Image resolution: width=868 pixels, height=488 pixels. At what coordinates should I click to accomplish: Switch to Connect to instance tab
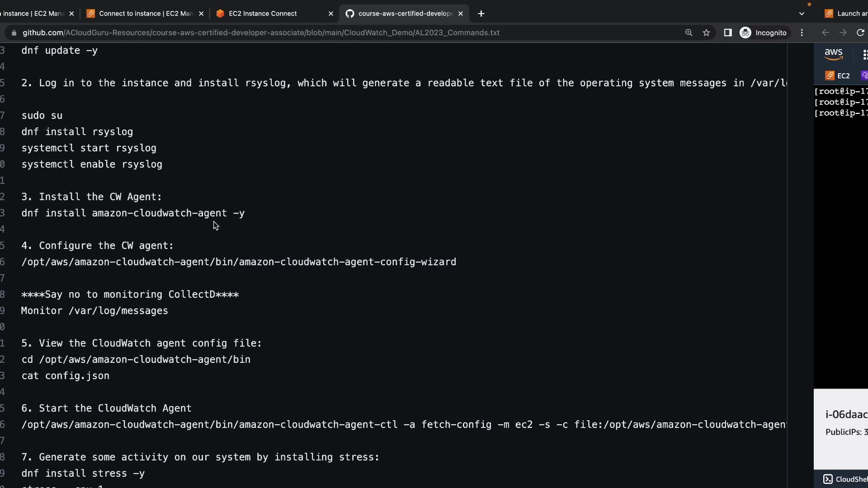(146, 14)
